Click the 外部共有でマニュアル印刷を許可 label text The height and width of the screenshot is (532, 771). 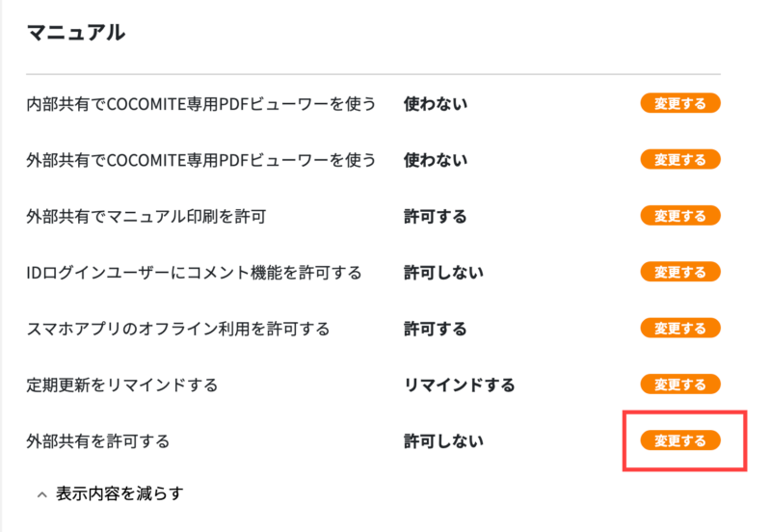click(x=146, y=216)
